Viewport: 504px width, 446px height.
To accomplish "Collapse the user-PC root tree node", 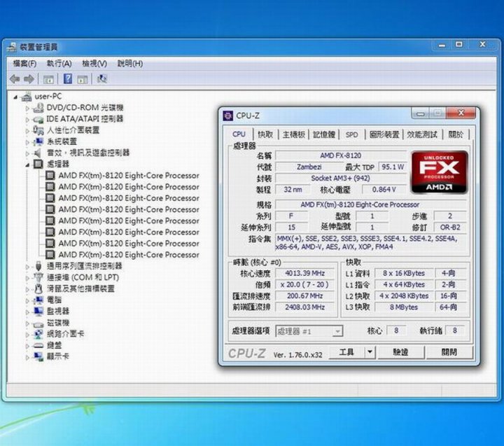I will click(x=15, y=97).
